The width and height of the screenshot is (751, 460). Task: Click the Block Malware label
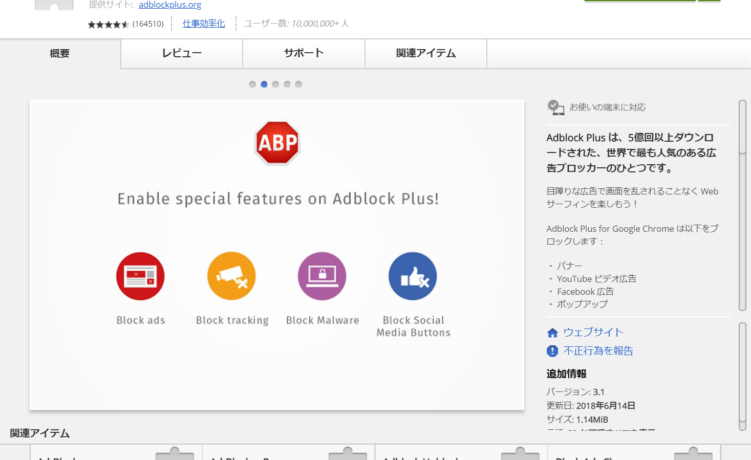click(322, 320)
